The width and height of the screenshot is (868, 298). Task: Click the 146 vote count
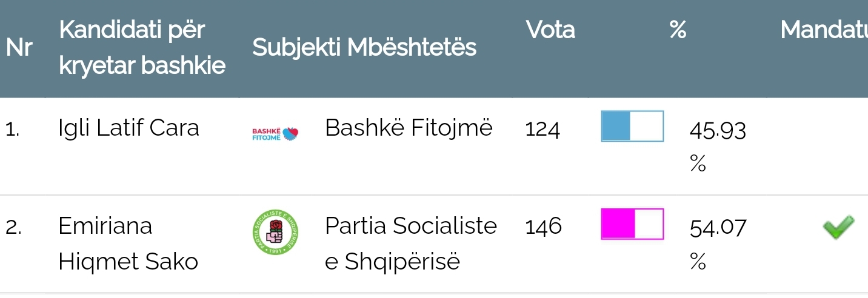[543, 227]
